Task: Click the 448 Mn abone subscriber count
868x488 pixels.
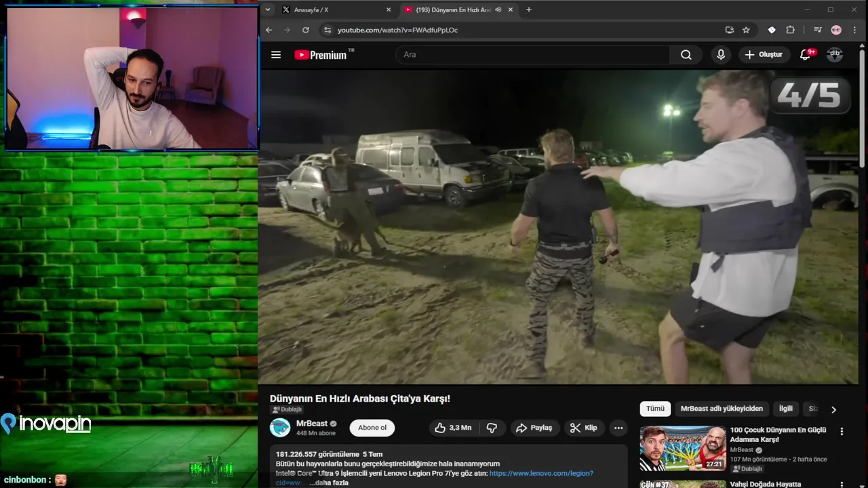Action: coord(316,433)
